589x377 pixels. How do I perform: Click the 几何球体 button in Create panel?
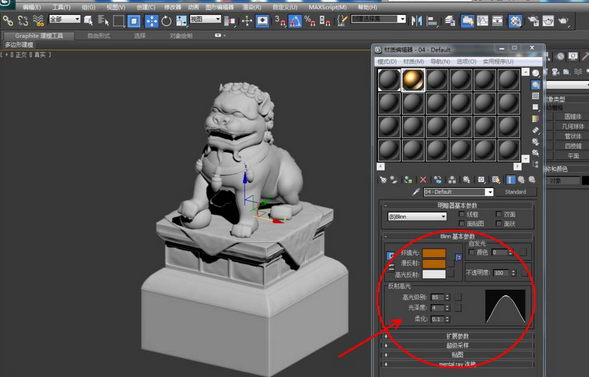572,127
